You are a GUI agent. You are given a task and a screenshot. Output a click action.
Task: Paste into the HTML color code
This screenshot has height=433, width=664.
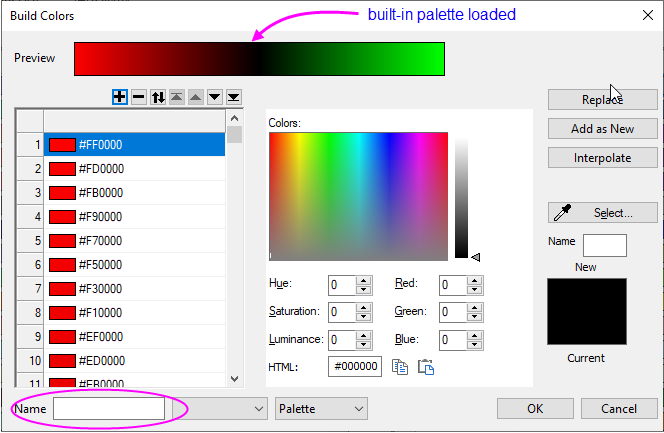tap(425, 367)
